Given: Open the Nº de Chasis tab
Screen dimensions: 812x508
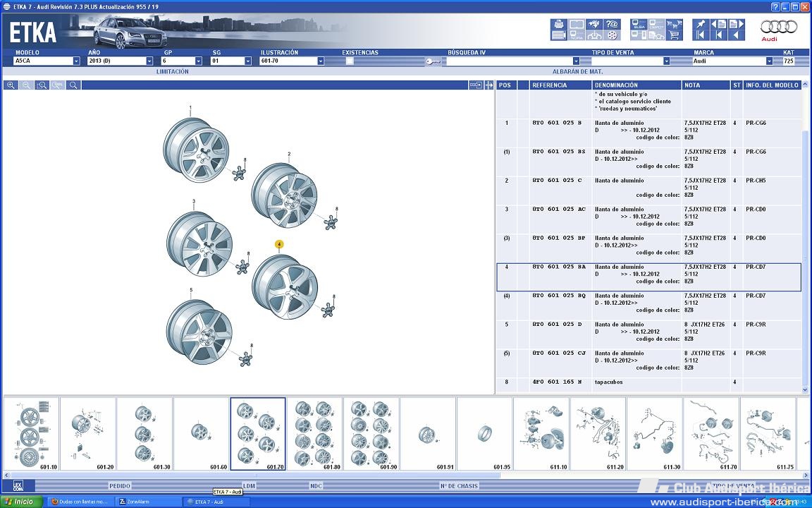Looking at the screenshot, I should [x=459, y=485].
